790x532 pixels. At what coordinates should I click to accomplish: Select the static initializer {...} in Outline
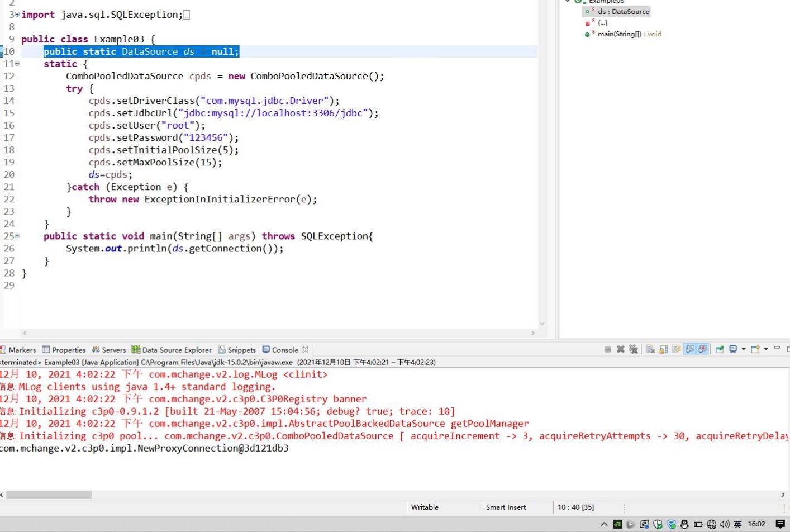click(596, 23)
